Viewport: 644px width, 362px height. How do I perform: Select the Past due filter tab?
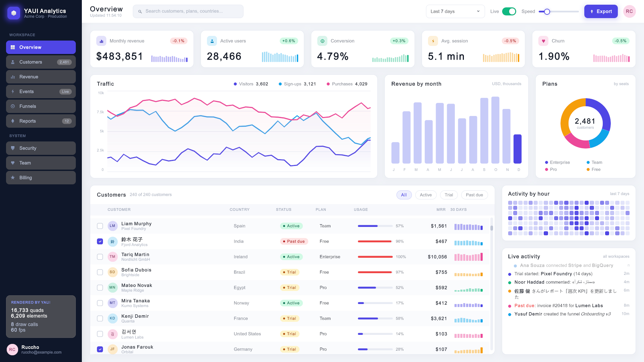[474, 195]
